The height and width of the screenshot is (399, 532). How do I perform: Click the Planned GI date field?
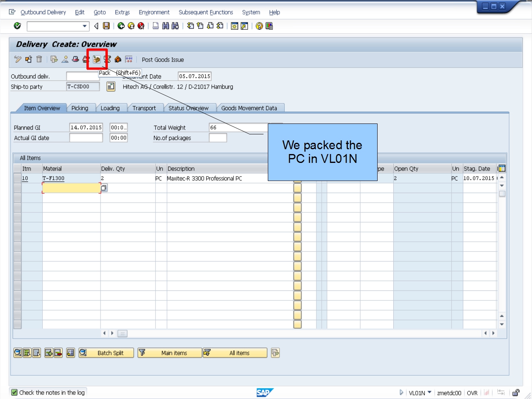click(86, 128)
